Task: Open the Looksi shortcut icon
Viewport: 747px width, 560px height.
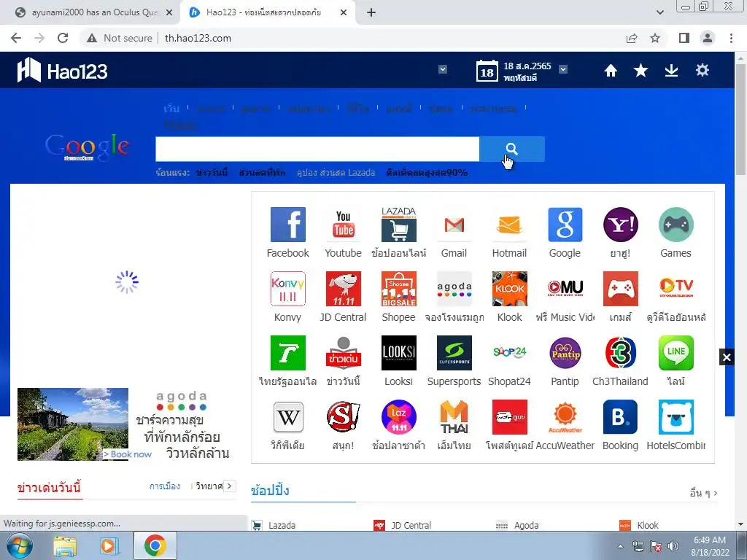Action: pos(399,353)
